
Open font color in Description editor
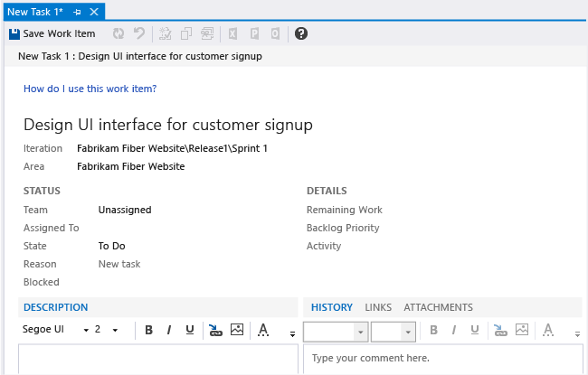point(263,330)
